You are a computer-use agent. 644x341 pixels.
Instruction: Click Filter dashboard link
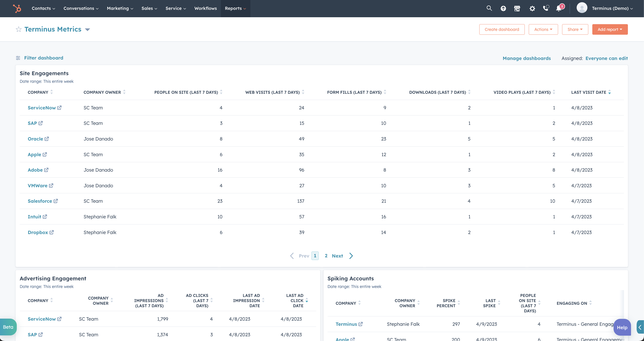[43, 58]
